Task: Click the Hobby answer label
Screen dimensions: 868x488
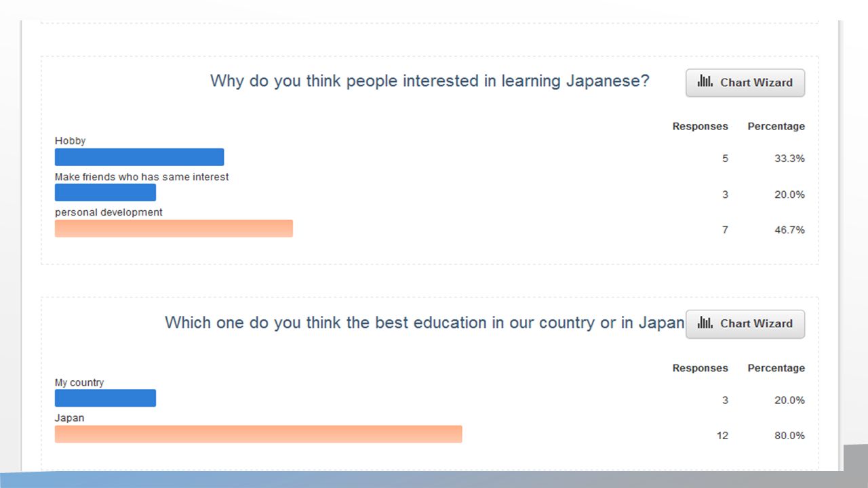Action: (71, 141)
